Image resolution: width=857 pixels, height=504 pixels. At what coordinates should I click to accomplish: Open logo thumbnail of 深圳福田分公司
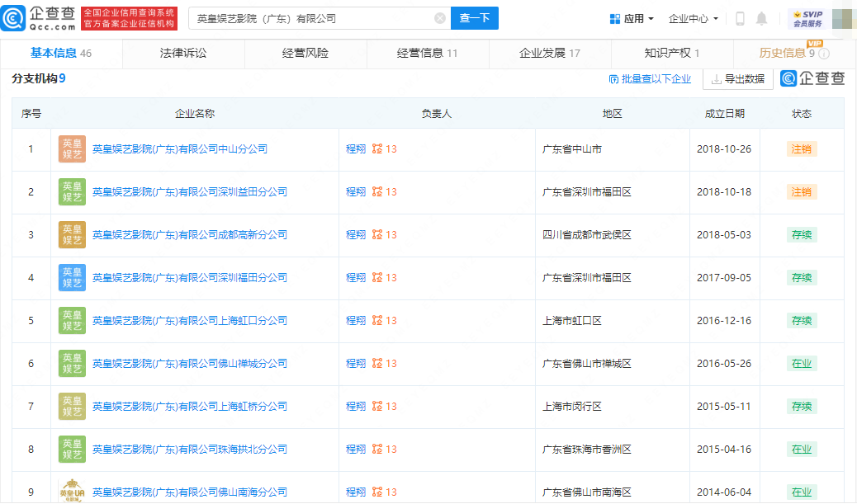point(72,278)
